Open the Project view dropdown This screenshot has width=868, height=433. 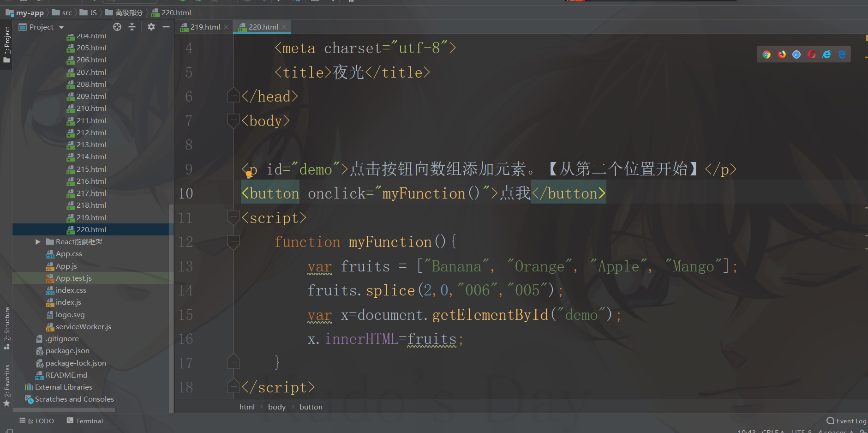click(x=61, y=27)
